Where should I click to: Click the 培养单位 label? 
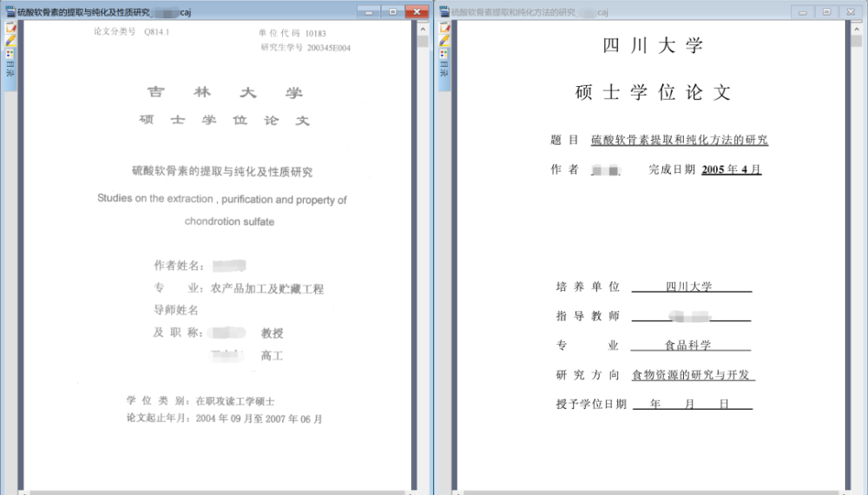click(x=588, y=287)
